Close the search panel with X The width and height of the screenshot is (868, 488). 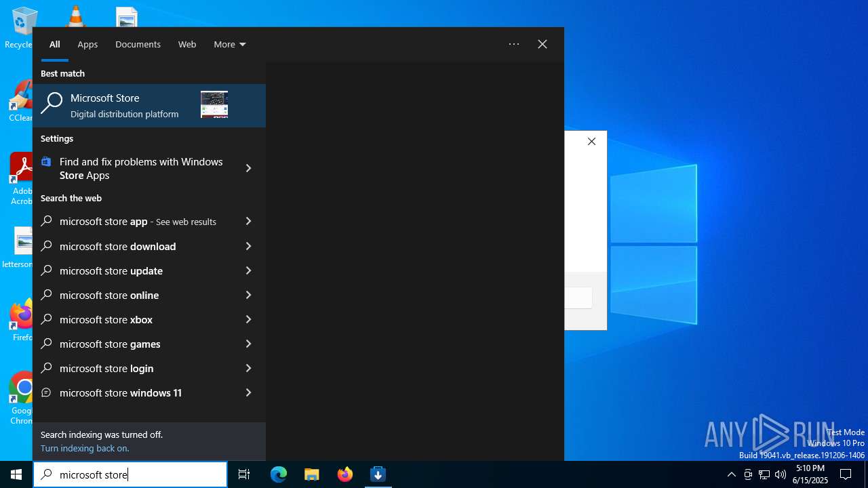(542, 44)
